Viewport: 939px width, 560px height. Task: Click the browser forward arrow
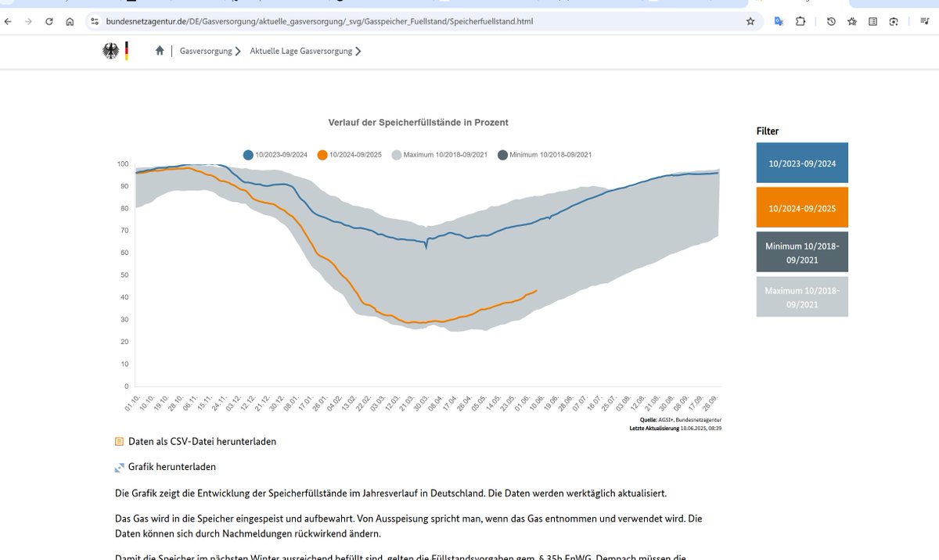[x=28, y=21]
